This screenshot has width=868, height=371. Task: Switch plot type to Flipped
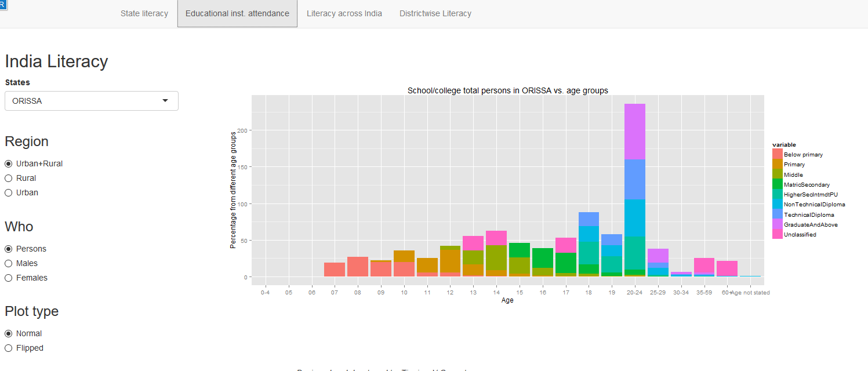pos(9,348)
